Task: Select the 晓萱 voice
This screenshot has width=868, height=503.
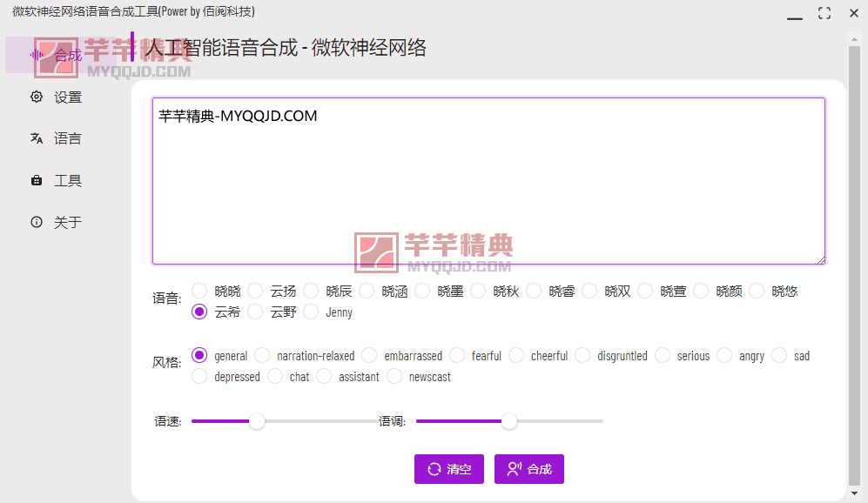Action: (645, 291)
